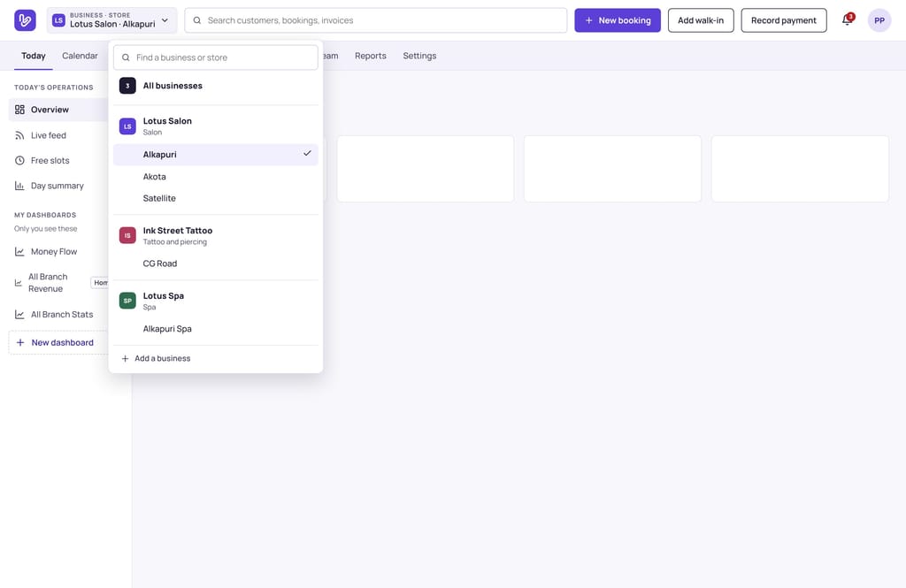Open the Money Flow dashboard
This screenshot has width=906, height=588.
tap(58, 252)
